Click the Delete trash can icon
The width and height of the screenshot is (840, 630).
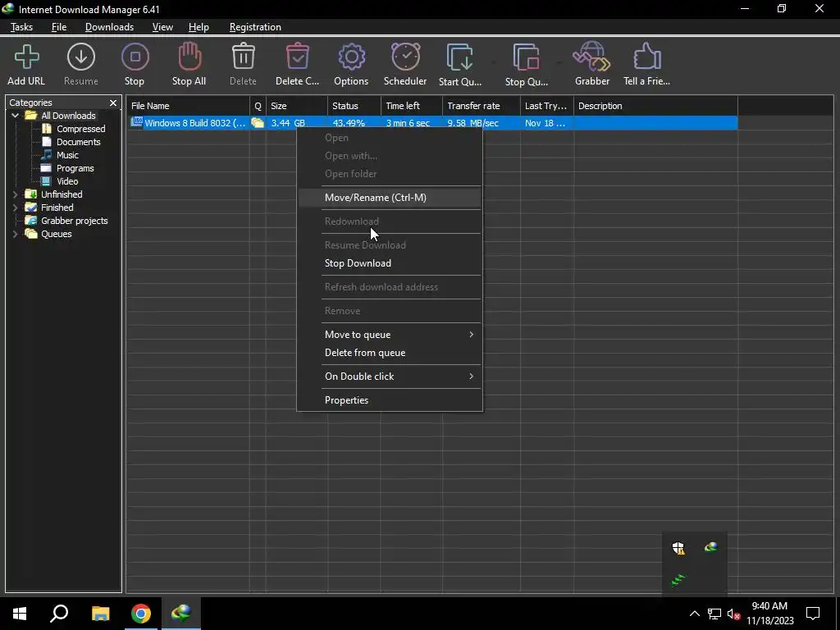(243, 57)
